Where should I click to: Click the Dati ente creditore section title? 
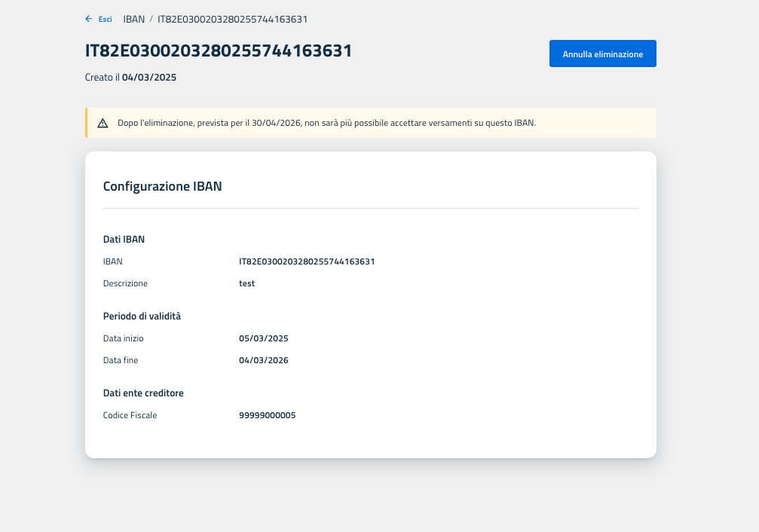(143, 393)
